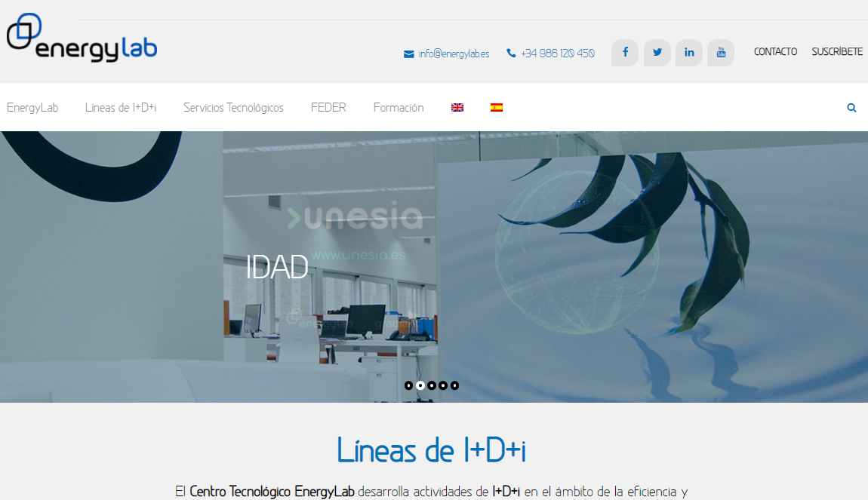The width and height of the screenshot is (868, 500).
Task: Open the LinkedIn social icon
Action: pos(688,53)
